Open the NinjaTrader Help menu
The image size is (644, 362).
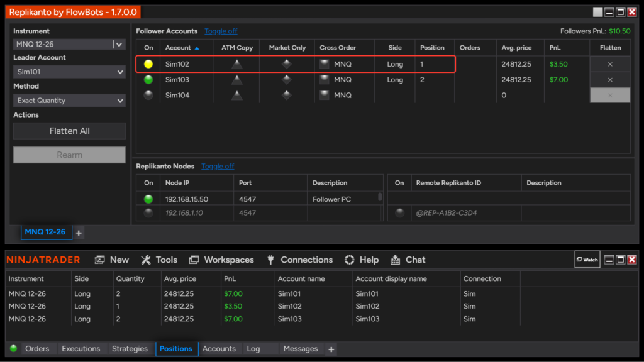[x=362, y=260]
